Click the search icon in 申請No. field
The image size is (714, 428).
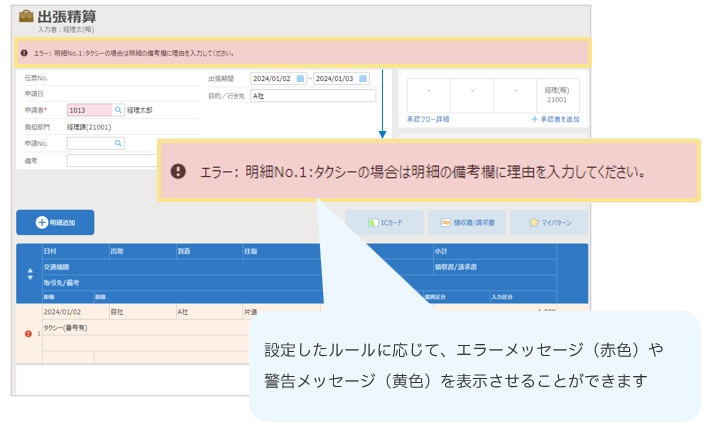(118, 143)
